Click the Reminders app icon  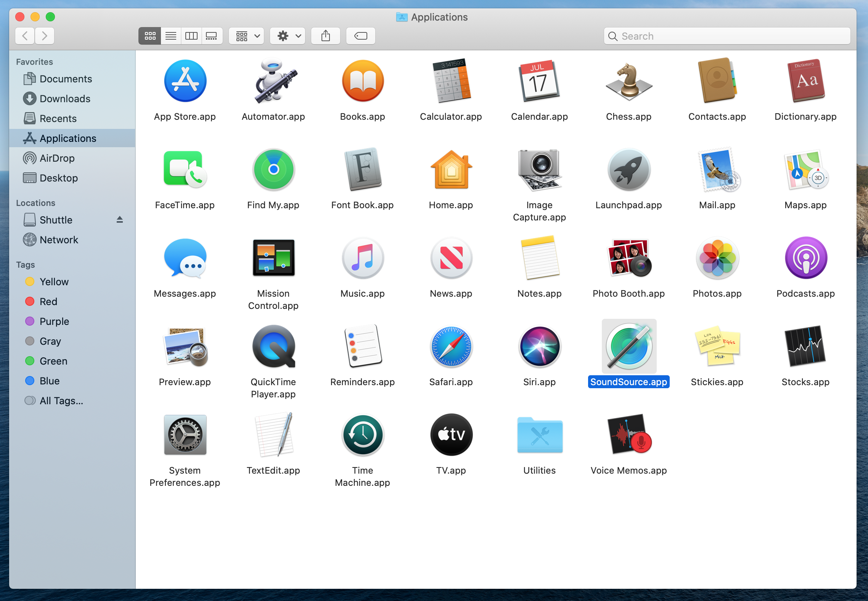[x=363, y=346]
